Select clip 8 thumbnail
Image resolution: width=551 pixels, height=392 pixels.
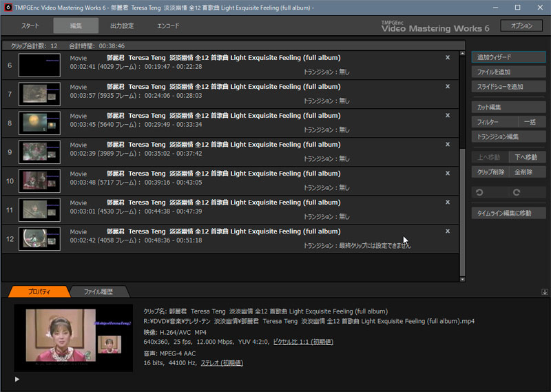[39, 123]
